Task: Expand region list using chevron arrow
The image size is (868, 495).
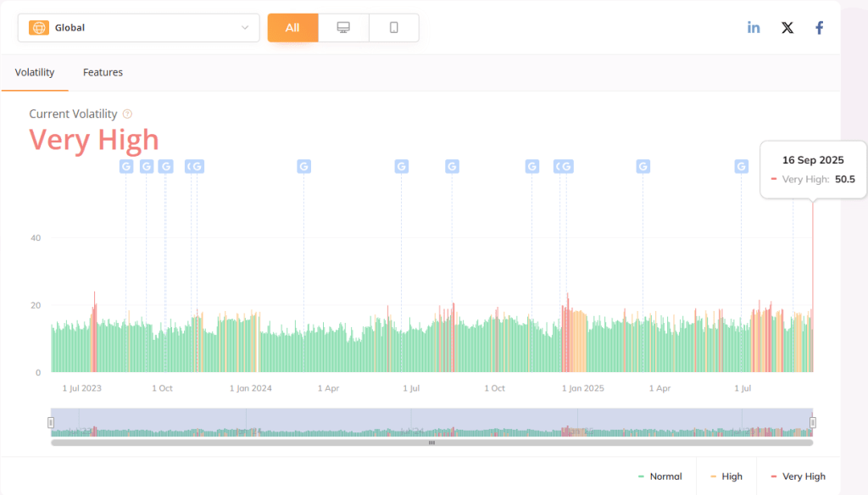Action: tap(245, 27)
